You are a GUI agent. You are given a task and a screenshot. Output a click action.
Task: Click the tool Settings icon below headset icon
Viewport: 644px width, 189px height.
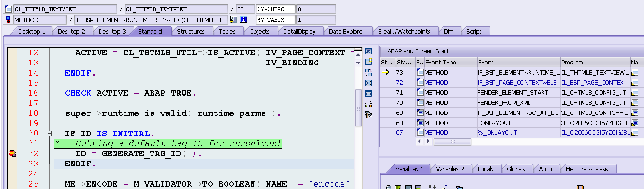[368, 114]
